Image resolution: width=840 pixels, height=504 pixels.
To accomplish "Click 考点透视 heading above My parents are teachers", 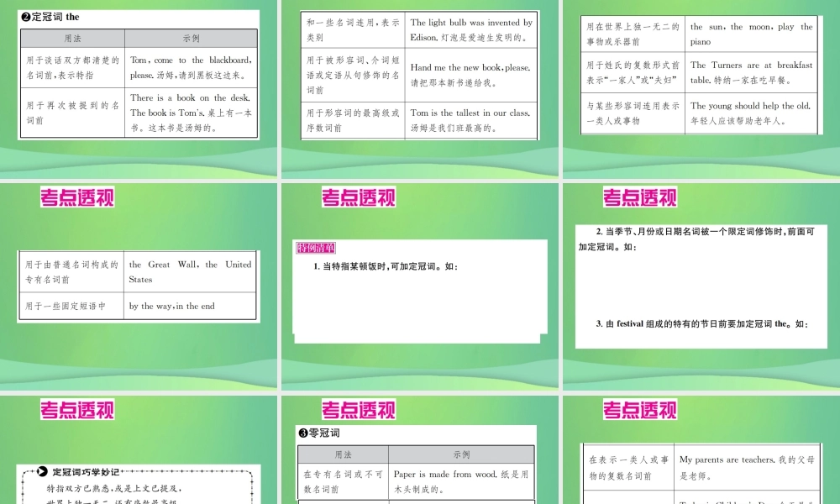I will click(x=640, y=410).
